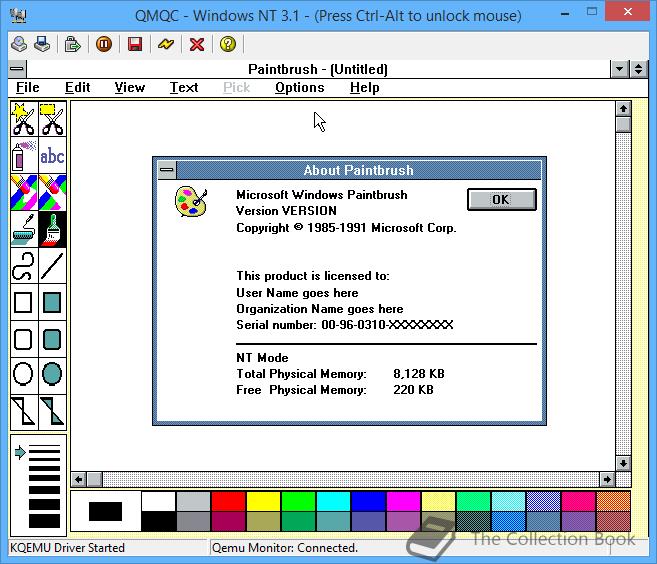Image resolution: width=657 pixels, height=564 pixels.
Task: Open the View menu
Action: tap(129, 88)
